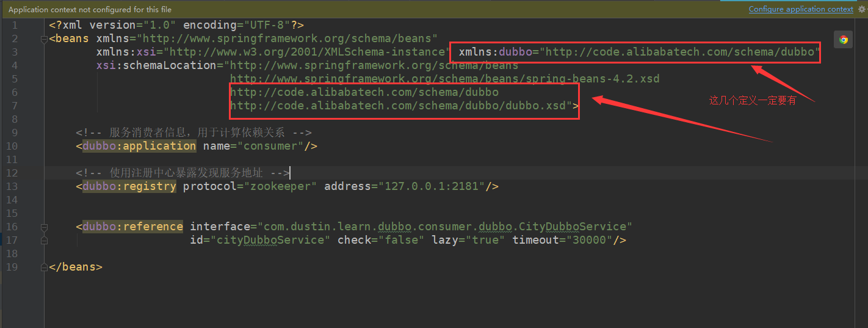Screen dimensions: 868x328
Task: Click the spring-beans-4.2.xsd schema URL
Action: (x=444, y=79)
